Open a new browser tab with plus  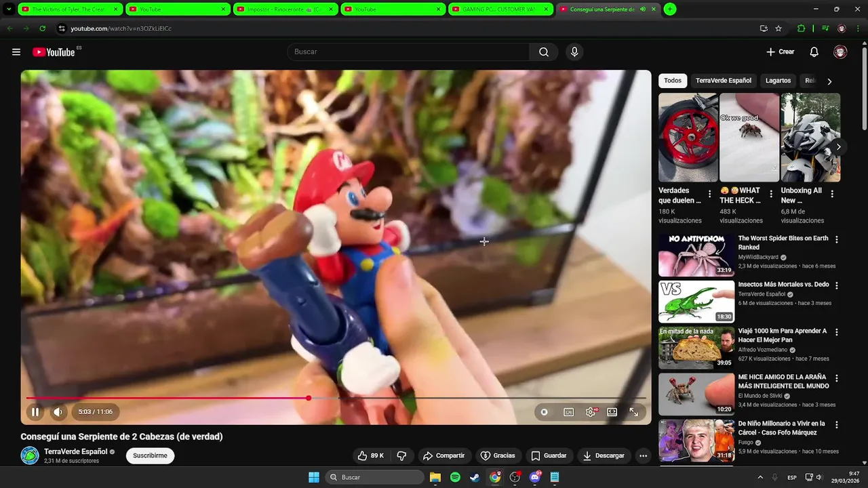coord(670,9)
